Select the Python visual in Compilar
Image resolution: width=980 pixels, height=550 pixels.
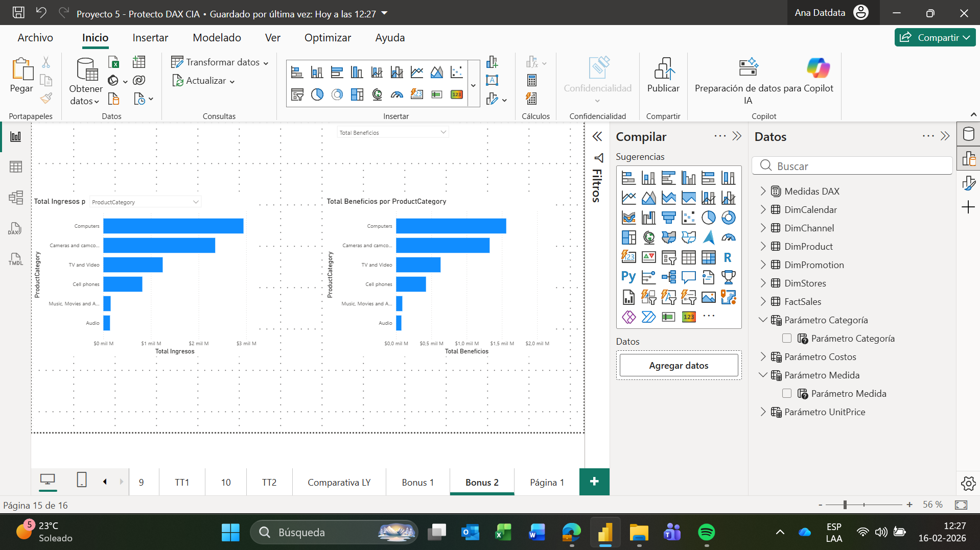click(x=628, y=277)
